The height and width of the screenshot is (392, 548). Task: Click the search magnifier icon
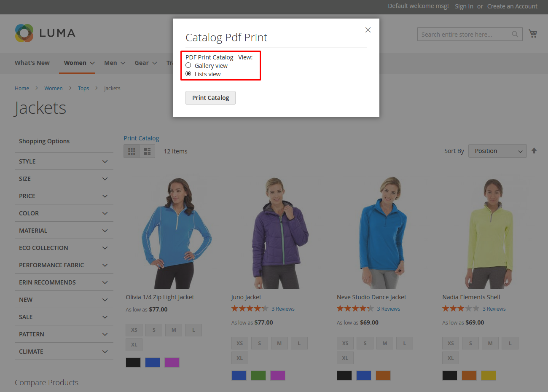click(515, 35)
